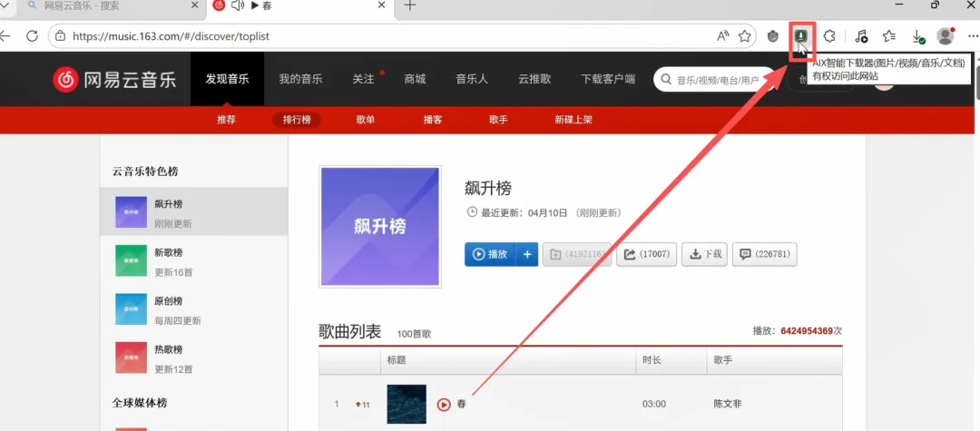The image size is (980, 431).
Task: Select the 新碟上架 sub-navigation tab
Action: 573,120
